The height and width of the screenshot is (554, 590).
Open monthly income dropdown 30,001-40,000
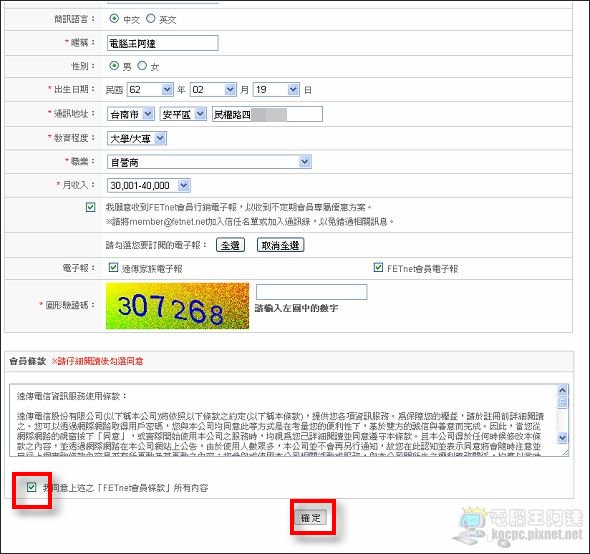coord(149,185)
